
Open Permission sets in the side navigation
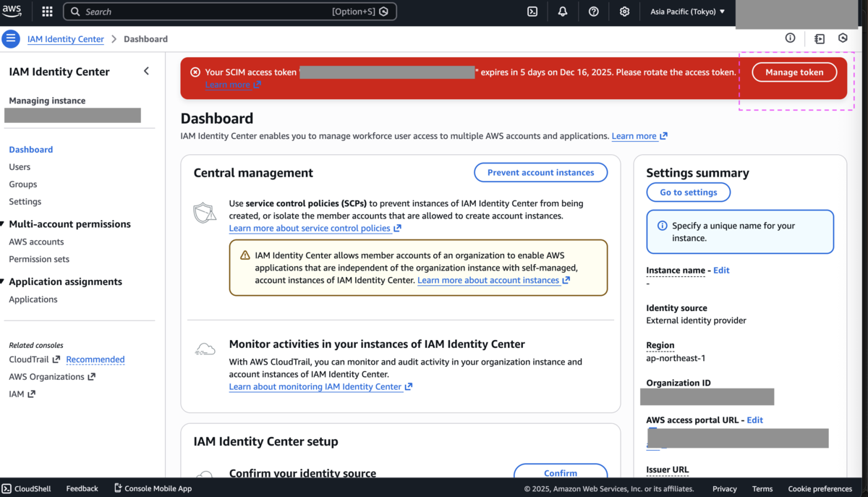[39, 260]
